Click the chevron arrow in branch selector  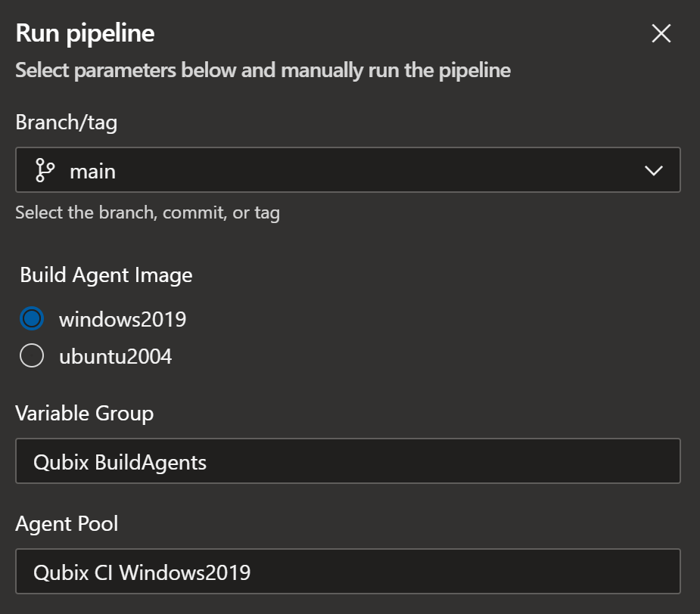(653, 171)
